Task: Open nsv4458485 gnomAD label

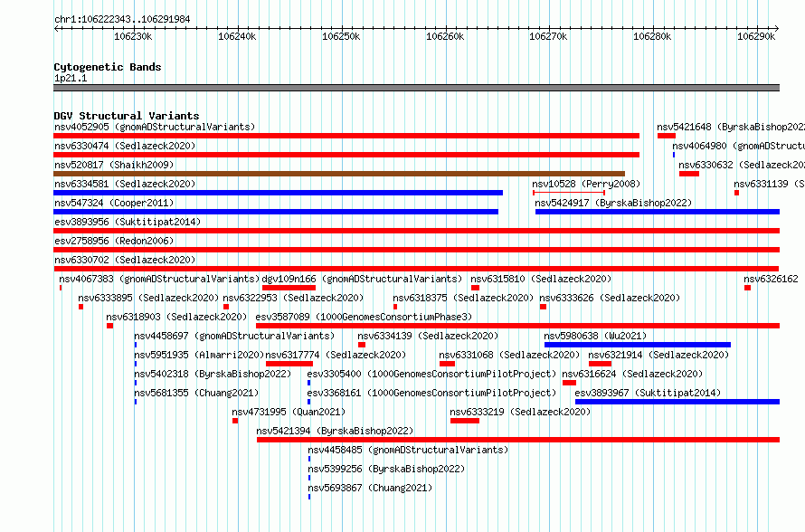Action: pos(408,450)
